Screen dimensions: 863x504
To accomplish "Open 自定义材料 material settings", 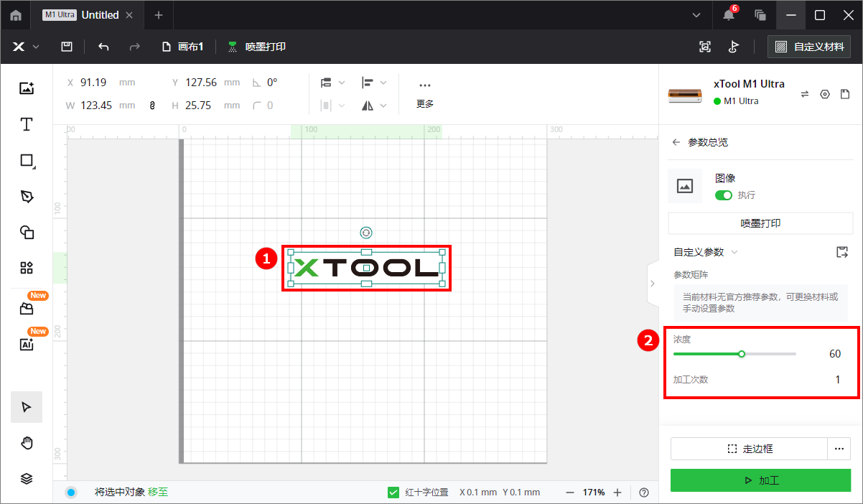I will [x=809, y=47].
